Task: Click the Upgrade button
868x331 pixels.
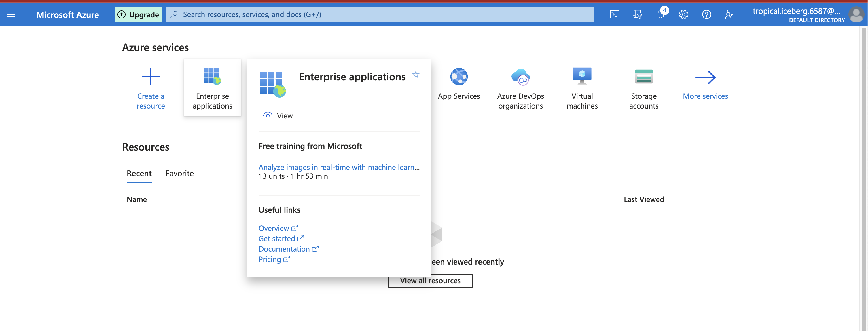Action: point(138,14)
